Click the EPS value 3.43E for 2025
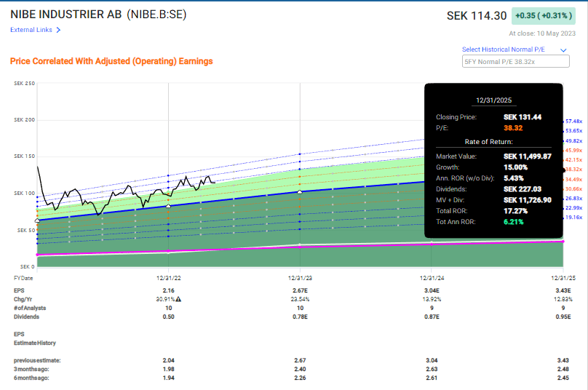This screenshot has height=390, width=588. pyautogui.click(x=563, y=290)
